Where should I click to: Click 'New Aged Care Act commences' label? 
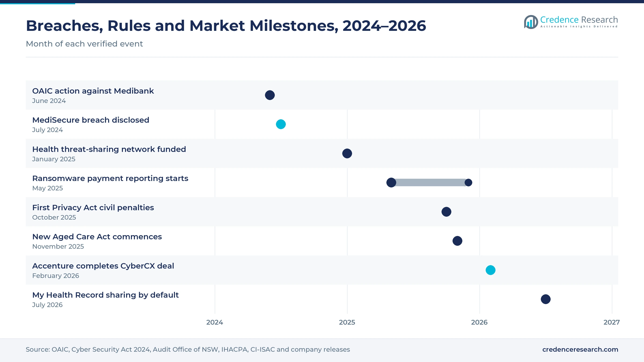pyautogui.click(x=97, y=237)
